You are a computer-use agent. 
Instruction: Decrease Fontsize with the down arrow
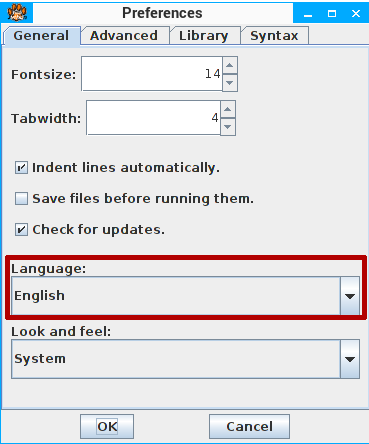coord(230,83)
